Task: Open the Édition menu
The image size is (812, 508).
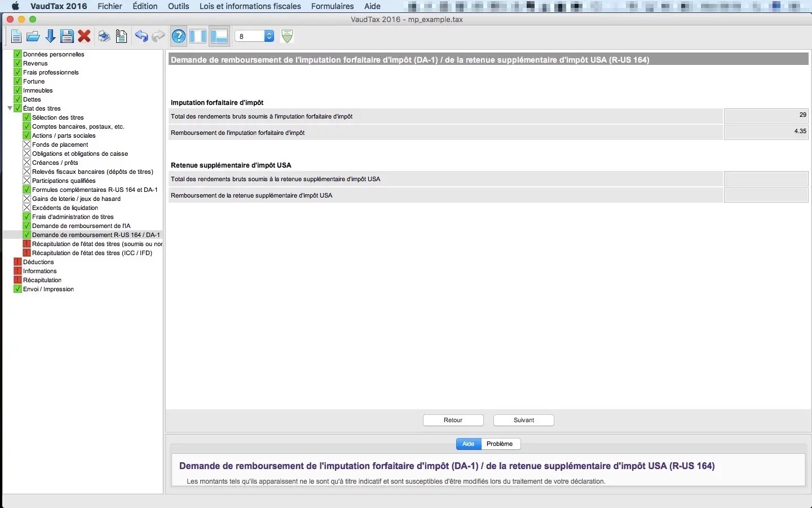Action: 145,6
